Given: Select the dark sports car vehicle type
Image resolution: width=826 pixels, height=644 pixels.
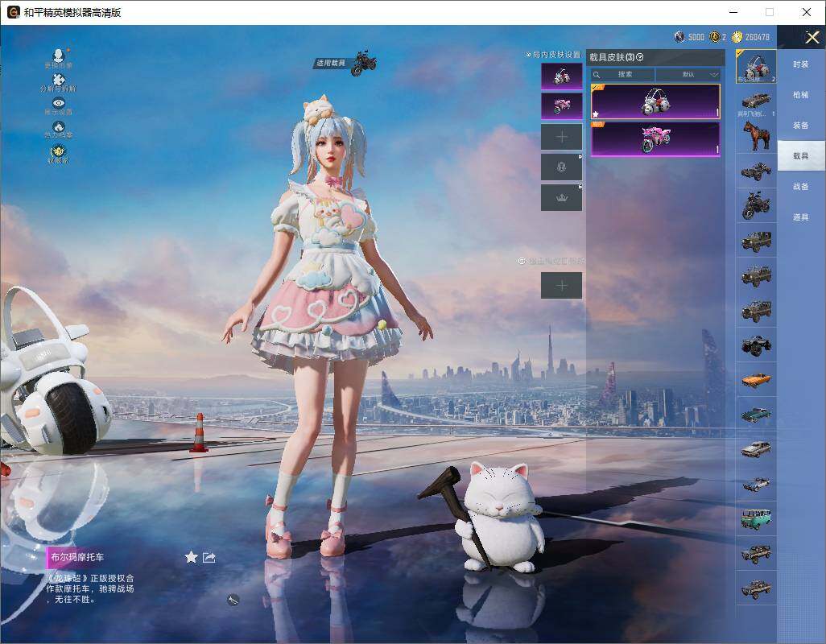Looking at the screenshot, I should coord(756,101).
